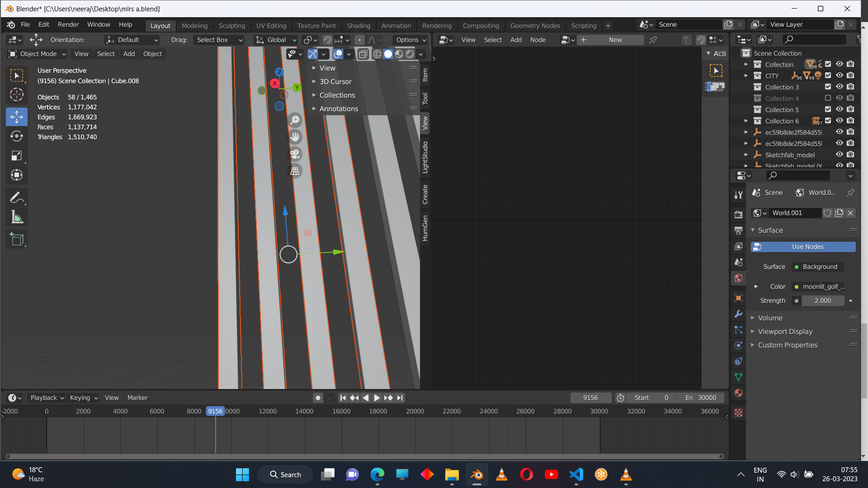Select the Move tool in the toolbar

point(17,117)
